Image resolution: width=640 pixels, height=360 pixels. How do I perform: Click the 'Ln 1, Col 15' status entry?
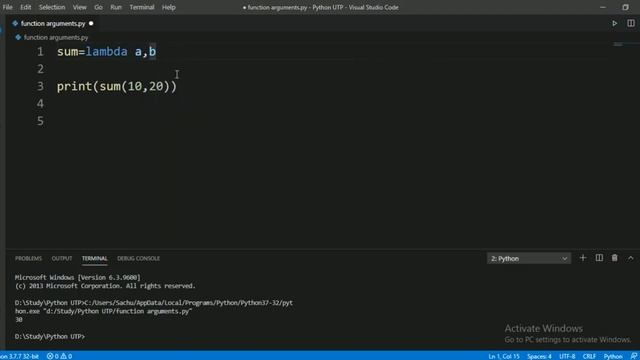(504, 356)
